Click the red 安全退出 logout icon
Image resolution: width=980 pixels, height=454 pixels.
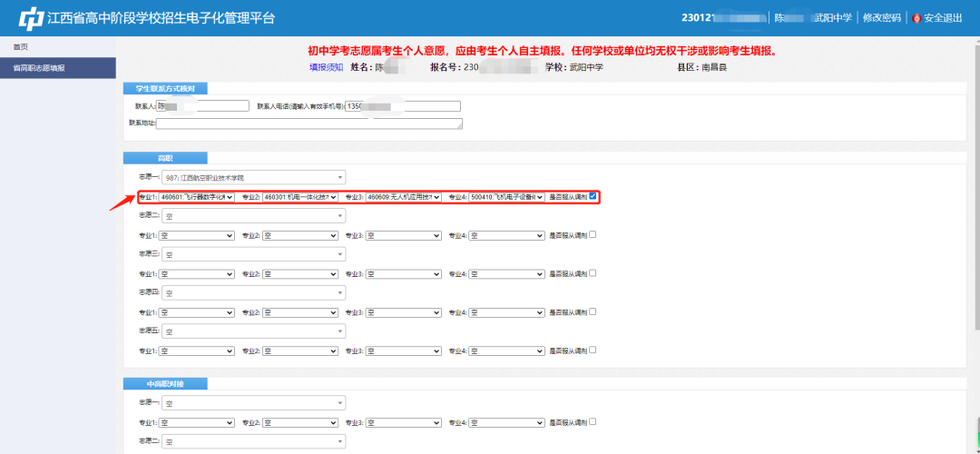coord(916,18)
